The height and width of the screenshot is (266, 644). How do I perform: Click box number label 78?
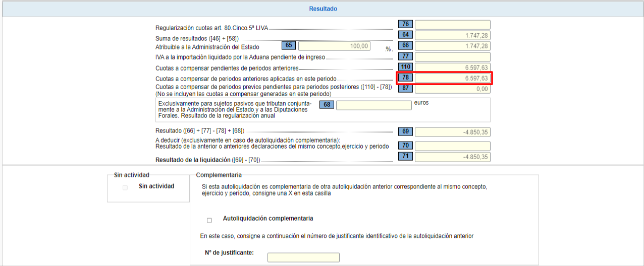pos(405,78)
